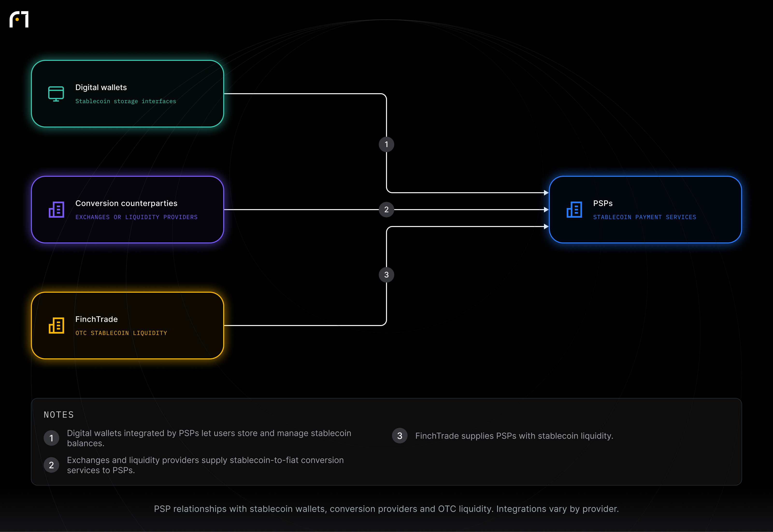Select the 'FinchTrade' card title
The width and height of the screenshot is (773, 532).
pyautogui.click(x=96, y=319)
